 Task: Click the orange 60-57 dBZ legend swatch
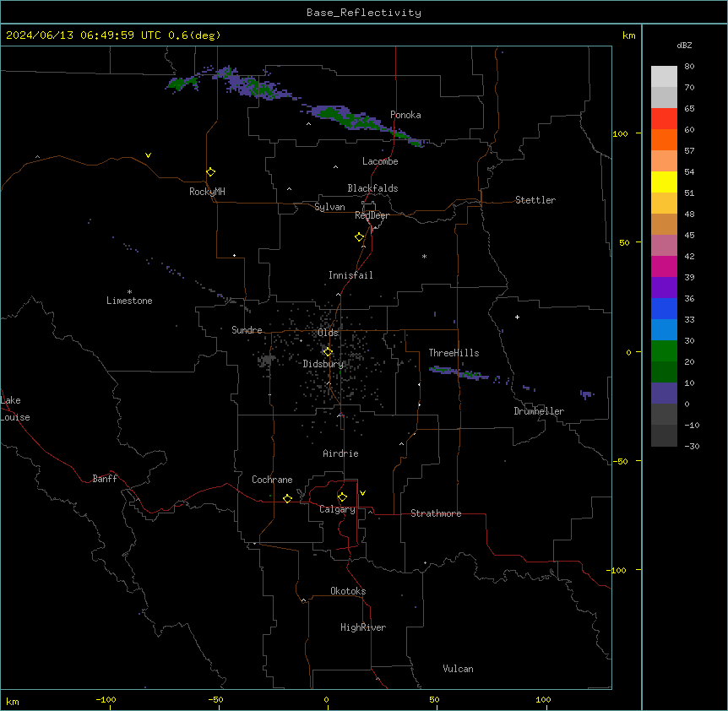pos(664,139)
